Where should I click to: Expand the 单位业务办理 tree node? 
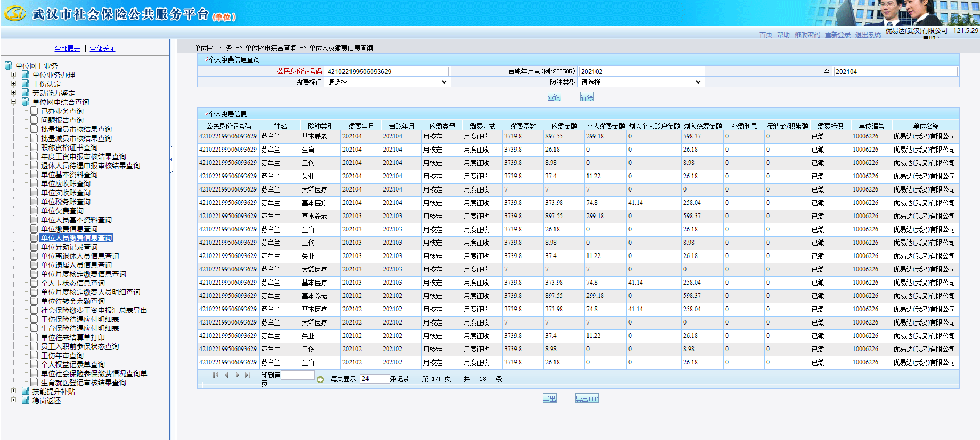(14, 74)
